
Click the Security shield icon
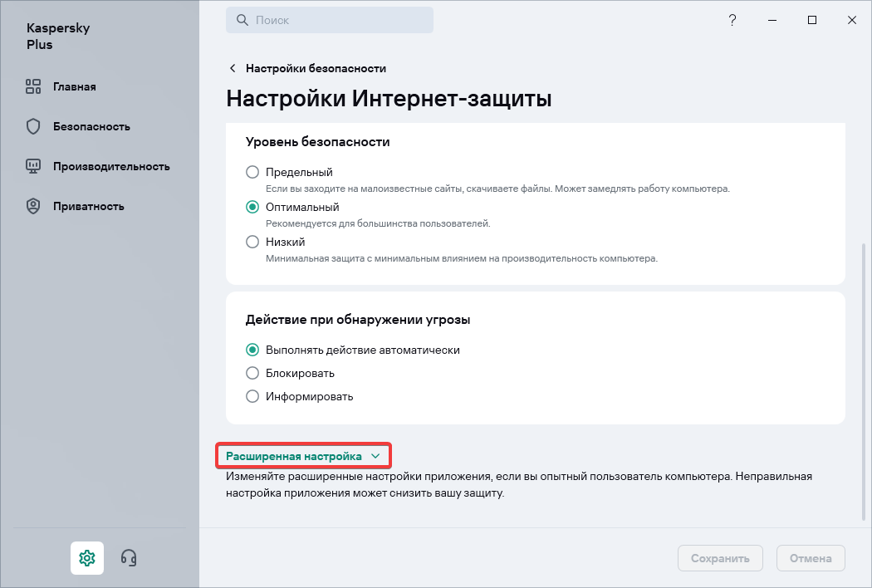tap(33, 126)
